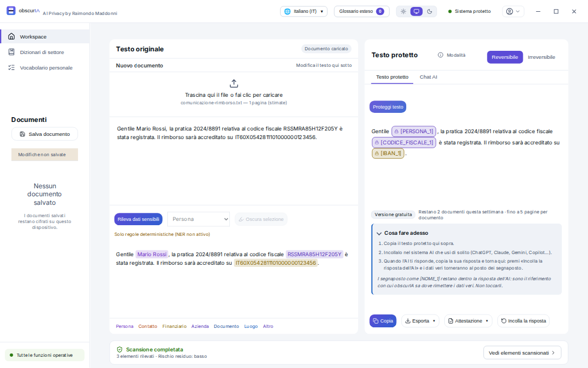Click the info icon beside Modalità
The image size is (588, 368).
tap(440, 55)
